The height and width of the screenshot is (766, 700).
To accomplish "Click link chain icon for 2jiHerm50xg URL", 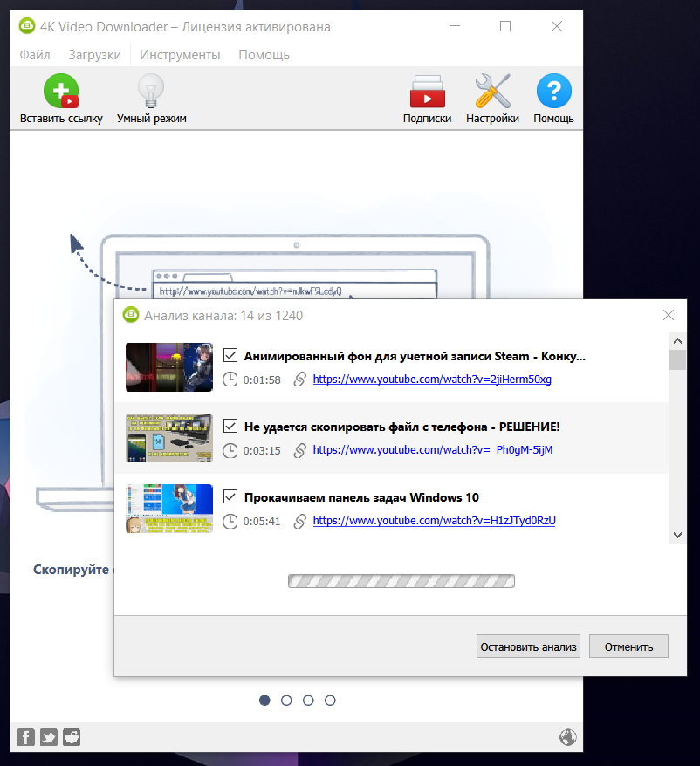I will 300,380.
